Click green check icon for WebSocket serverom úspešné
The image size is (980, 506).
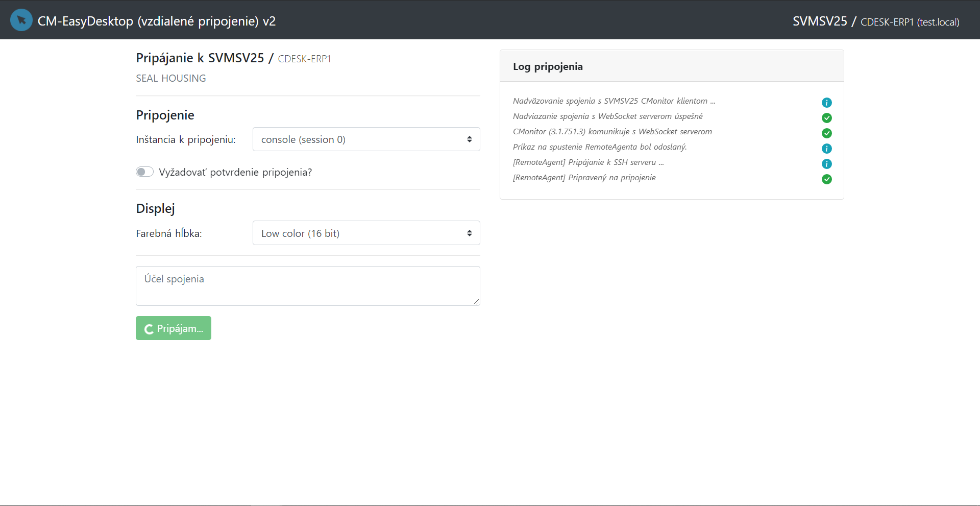[x=827, y=118]
